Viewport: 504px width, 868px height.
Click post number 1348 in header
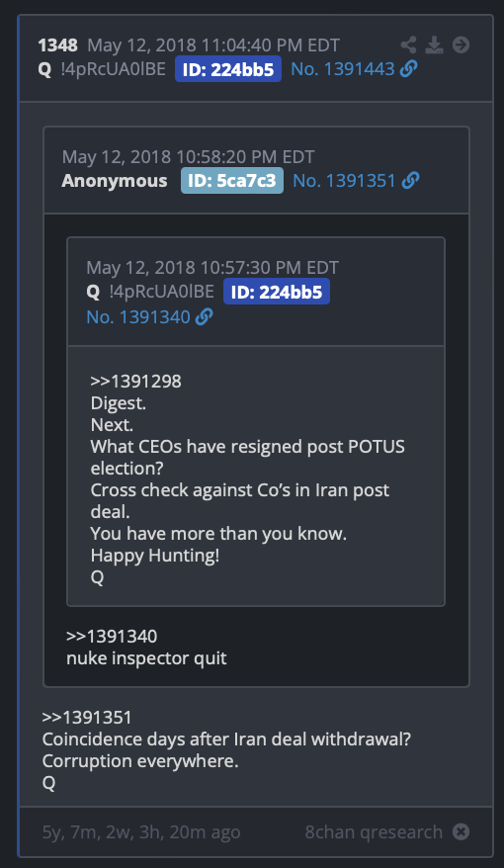58,44
